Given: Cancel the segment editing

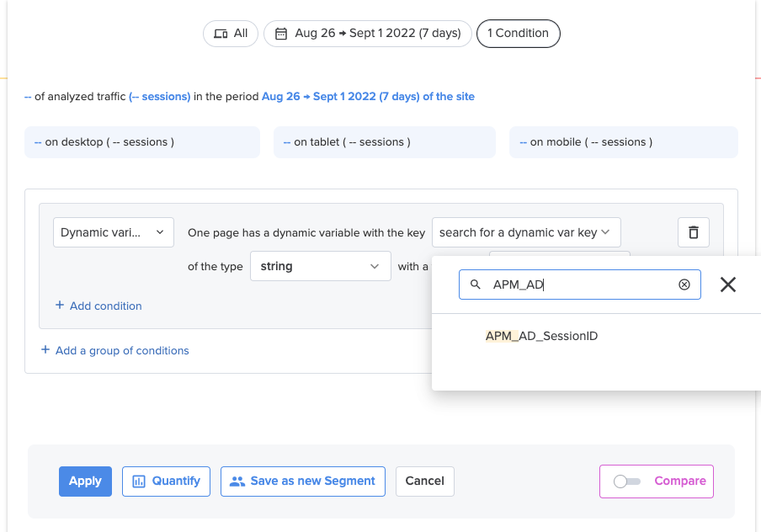Looking at the screenshot, I should pos(424,481).
